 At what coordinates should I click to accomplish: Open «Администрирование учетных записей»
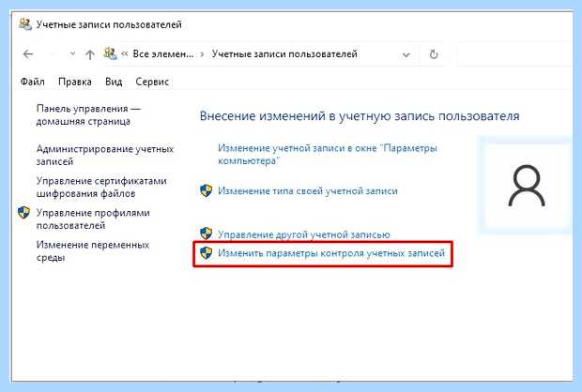105,155
